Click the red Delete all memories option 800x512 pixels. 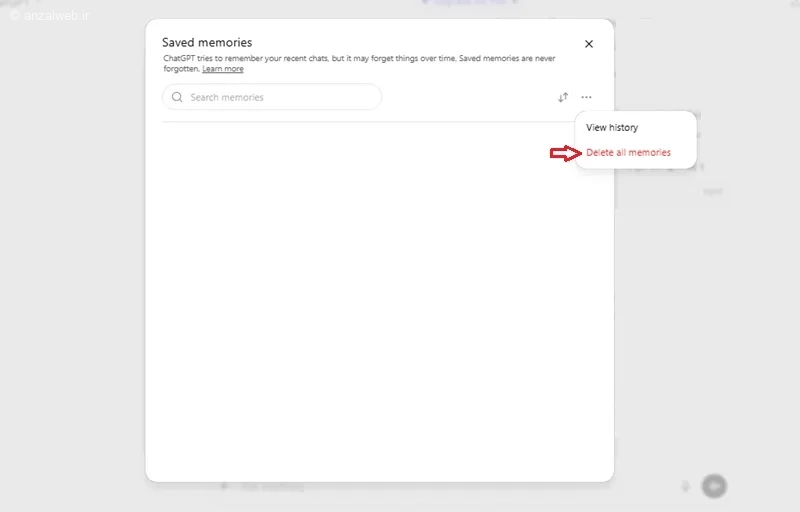coord(628,152)
